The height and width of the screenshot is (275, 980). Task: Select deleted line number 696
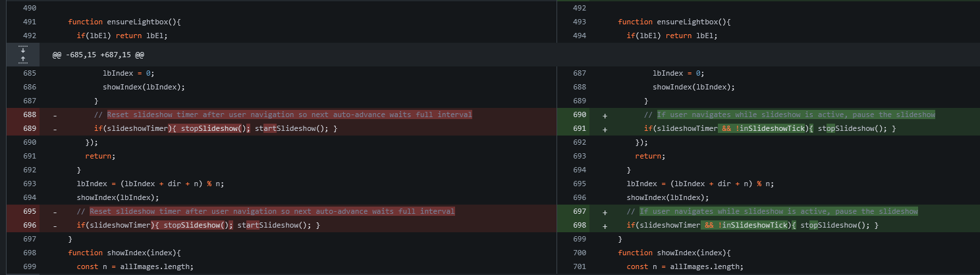tap(29, 225)
